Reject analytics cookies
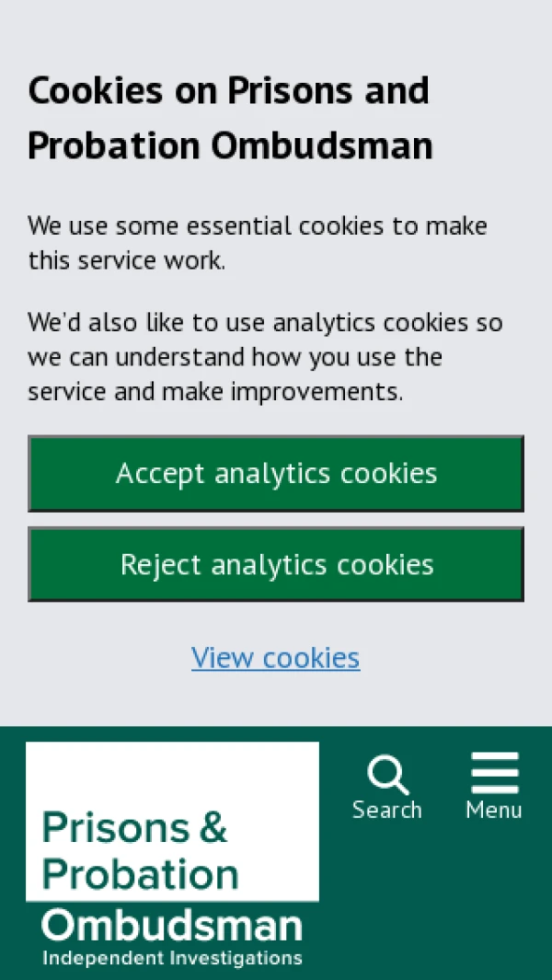Screen dimensions: 552x980 tap(276, 564)
